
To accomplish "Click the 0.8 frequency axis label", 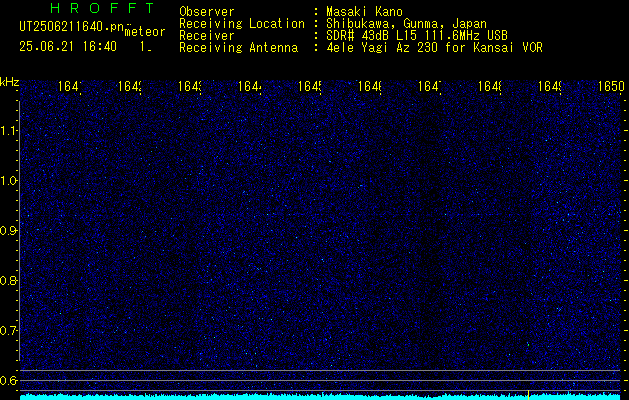I will pyautogui.click(x=9, y=281).
